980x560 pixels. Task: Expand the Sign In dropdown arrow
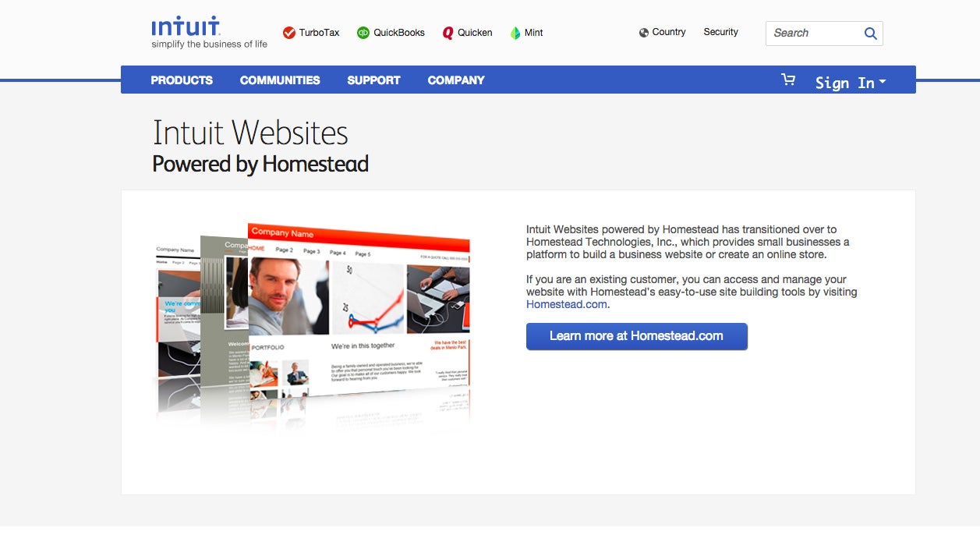(x=883, y=81)
